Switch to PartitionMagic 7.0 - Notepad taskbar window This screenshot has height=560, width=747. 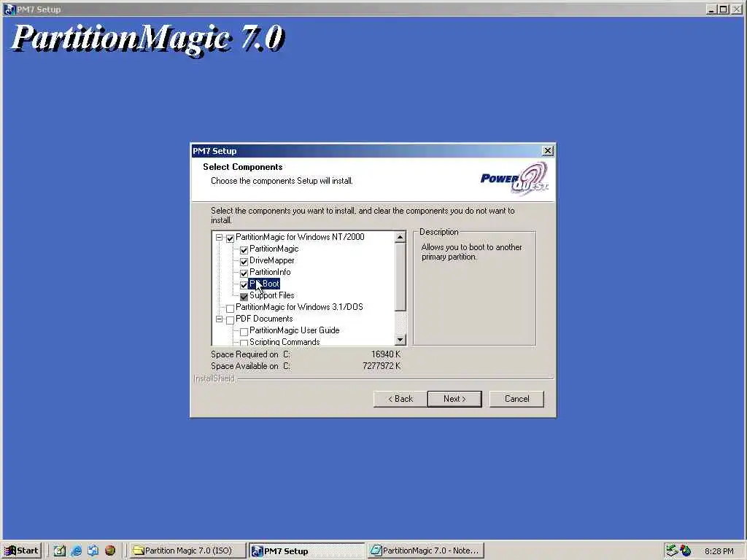click(x=425, y=551)
